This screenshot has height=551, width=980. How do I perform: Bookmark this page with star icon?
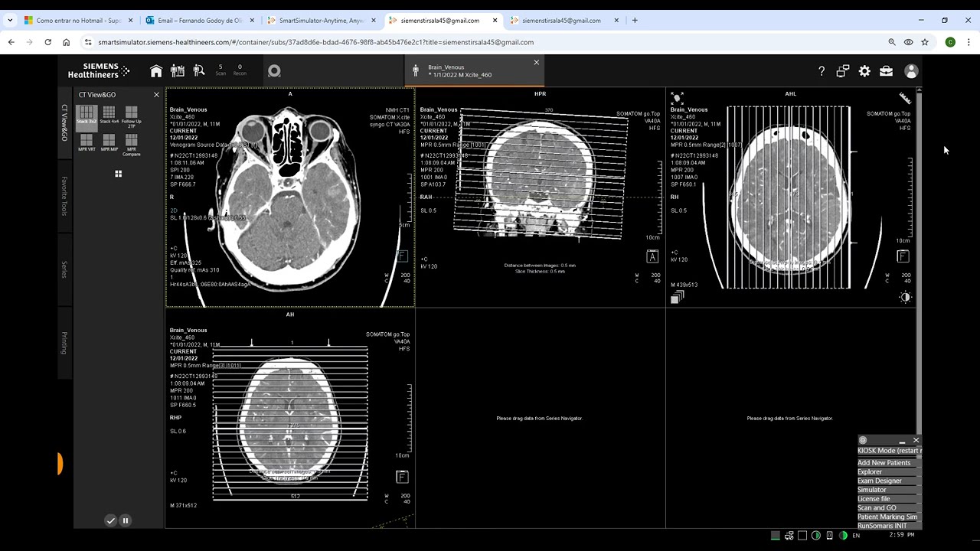click(925, 42)
